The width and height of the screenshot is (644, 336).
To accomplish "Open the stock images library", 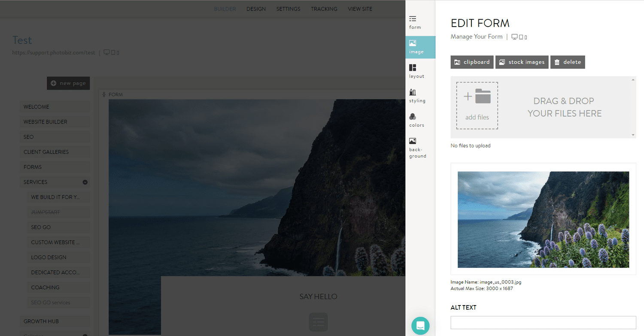I will click(522, 62).
